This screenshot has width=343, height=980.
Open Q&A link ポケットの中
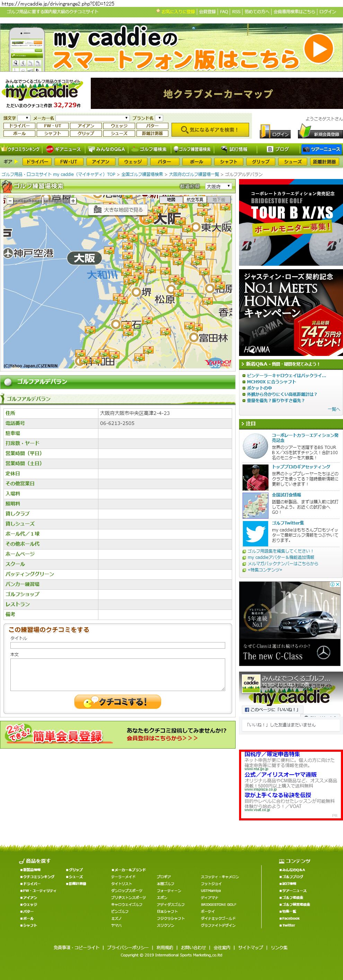259,387
